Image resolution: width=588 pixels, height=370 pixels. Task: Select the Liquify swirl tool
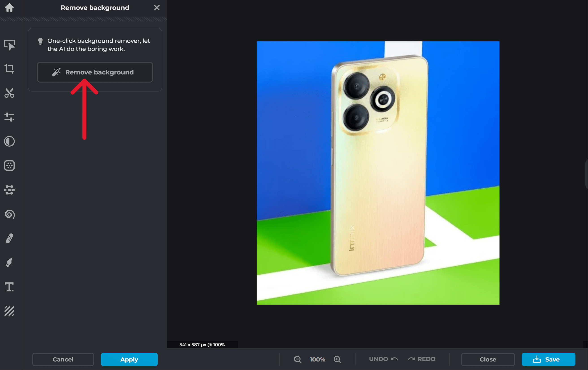[x=9, y=214]
